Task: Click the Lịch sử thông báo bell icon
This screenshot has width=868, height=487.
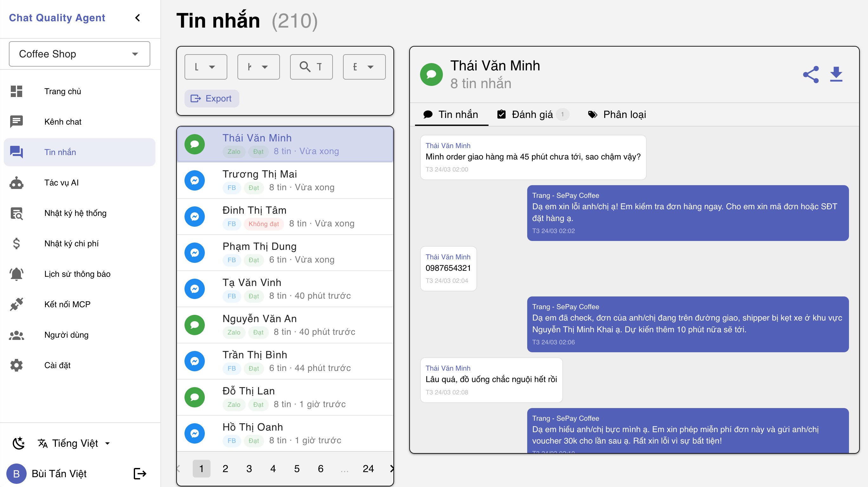Action: (16, 274)
